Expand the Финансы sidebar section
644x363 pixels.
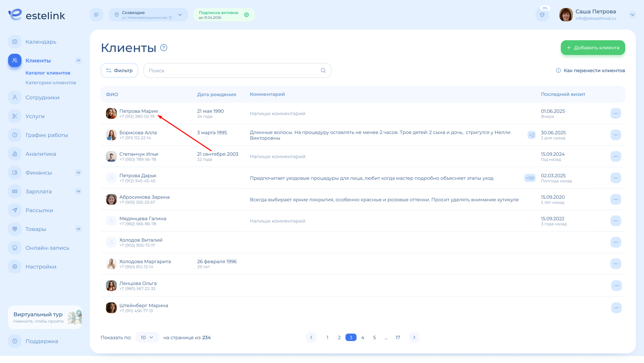[78, 173]
